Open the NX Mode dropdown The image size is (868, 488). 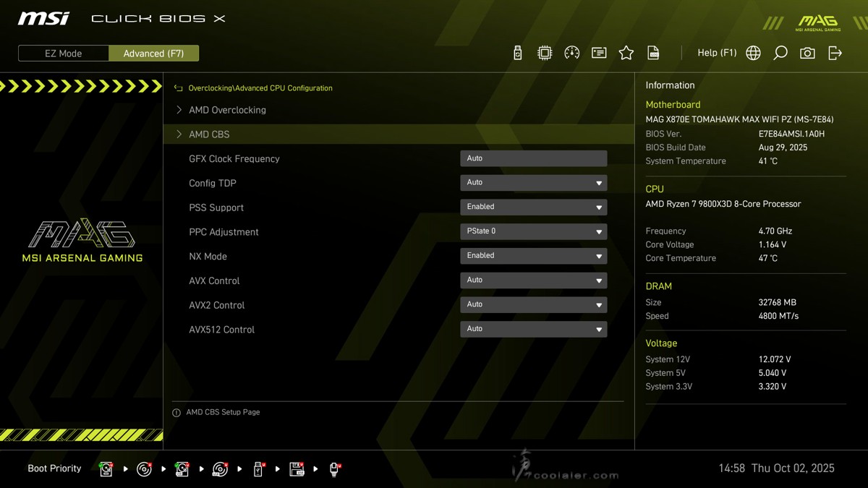(x=533, y=256)
